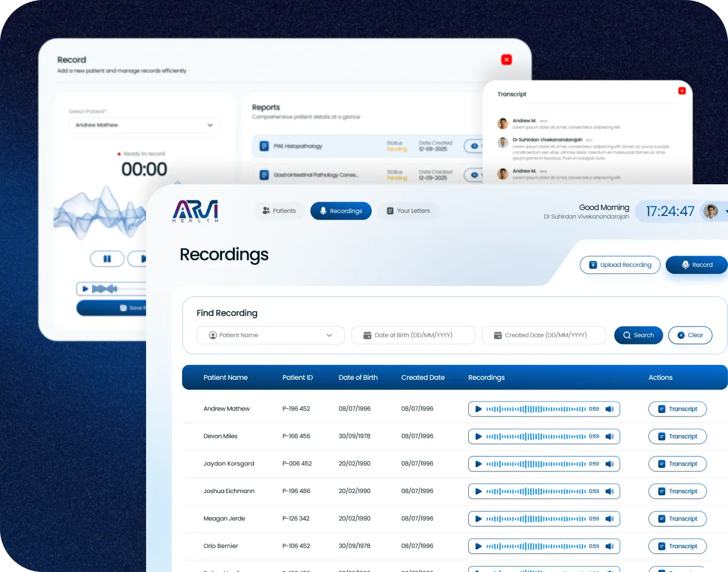Mute Devon Miles's recording volume
This screenshot has width=728, height=572.
(610, 436)
